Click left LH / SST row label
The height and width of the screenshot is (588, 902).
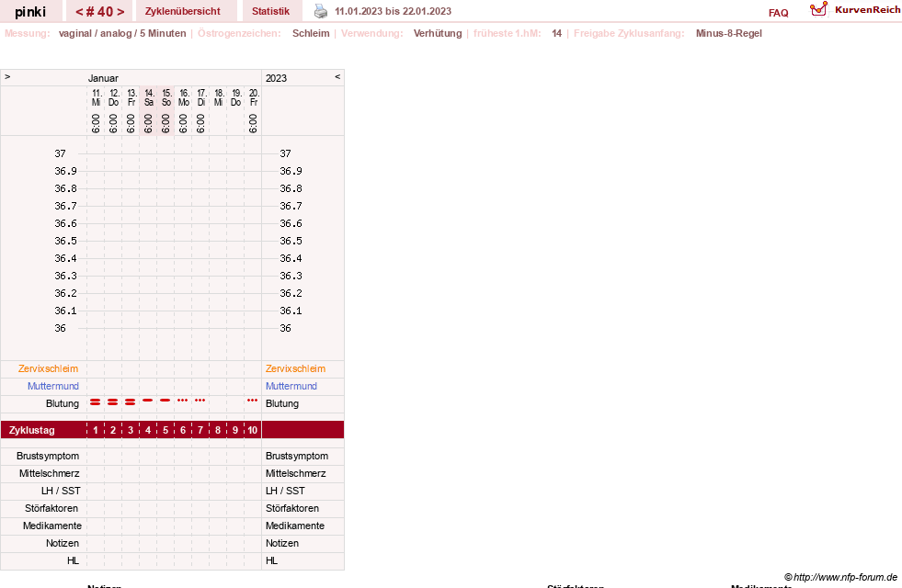61,491
